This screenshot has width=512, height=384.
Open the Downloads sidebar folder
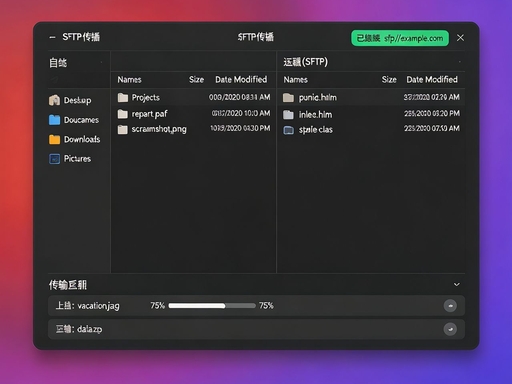click(x=74, y=139)
